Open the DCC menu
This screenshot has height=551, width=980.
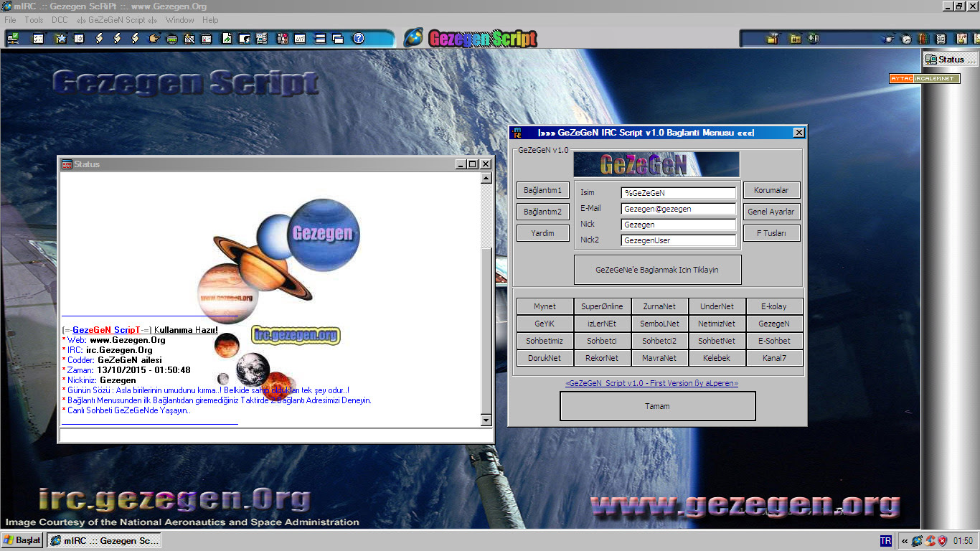click(60, 20)
